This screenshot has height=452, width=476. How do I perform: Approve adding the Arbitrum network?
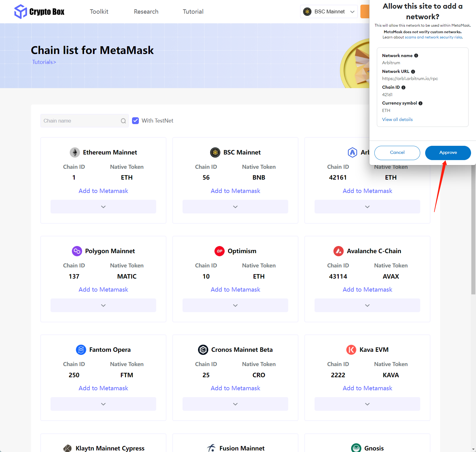pos(448,153)
